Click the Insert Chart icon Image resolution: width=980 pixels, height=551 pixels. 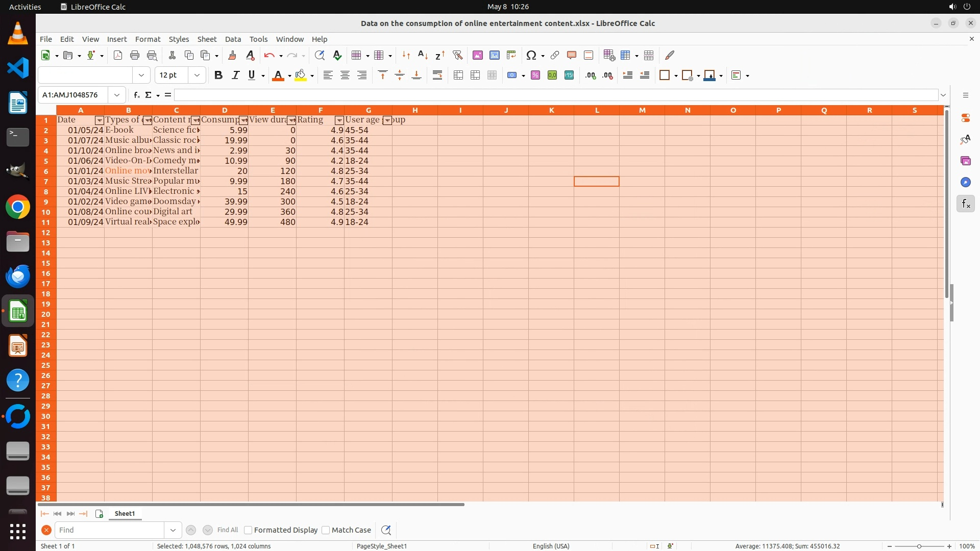[x=494, y=55]
